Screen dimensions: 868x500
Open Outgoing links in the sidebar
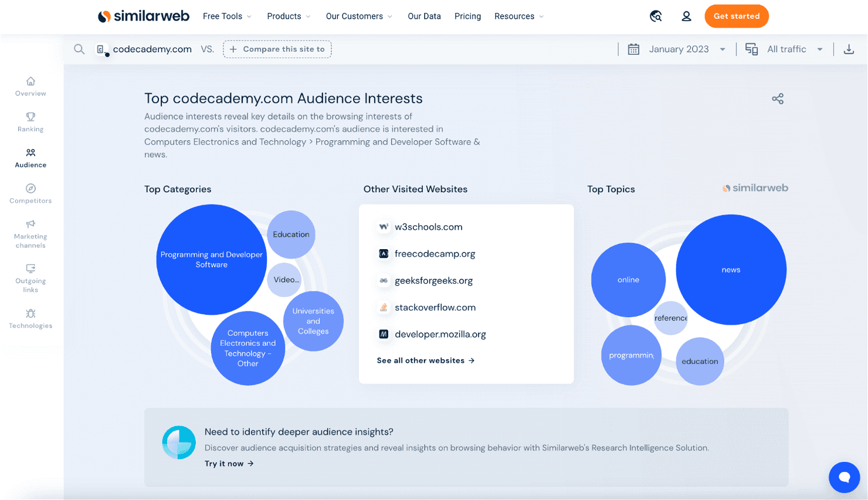30,279
